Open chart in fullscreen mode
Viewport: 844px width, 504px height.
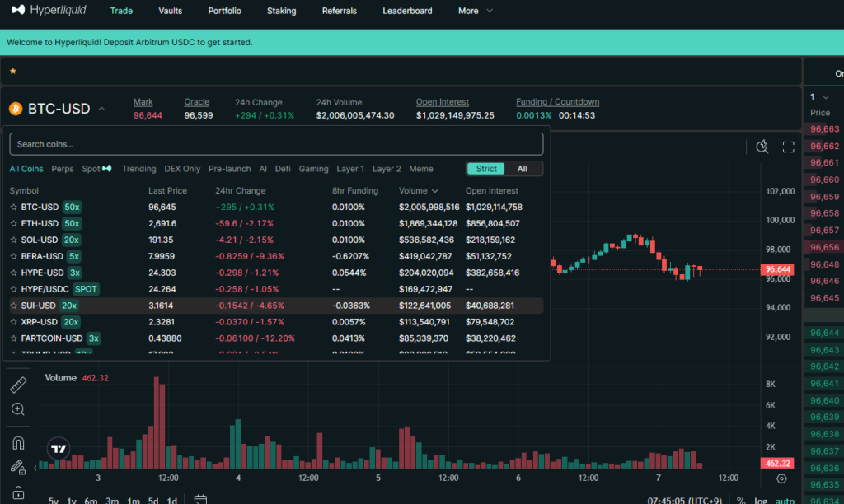[788, 147]
